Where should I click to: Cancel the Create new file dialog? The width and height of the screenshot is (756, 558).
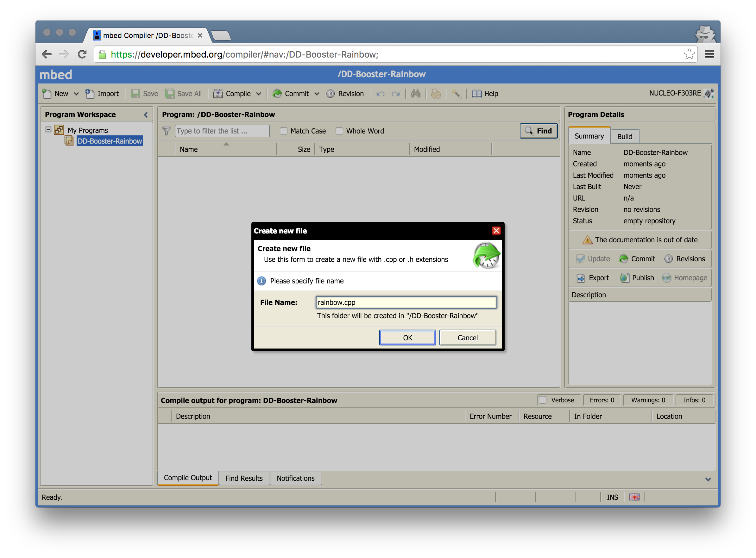[467, 338]
